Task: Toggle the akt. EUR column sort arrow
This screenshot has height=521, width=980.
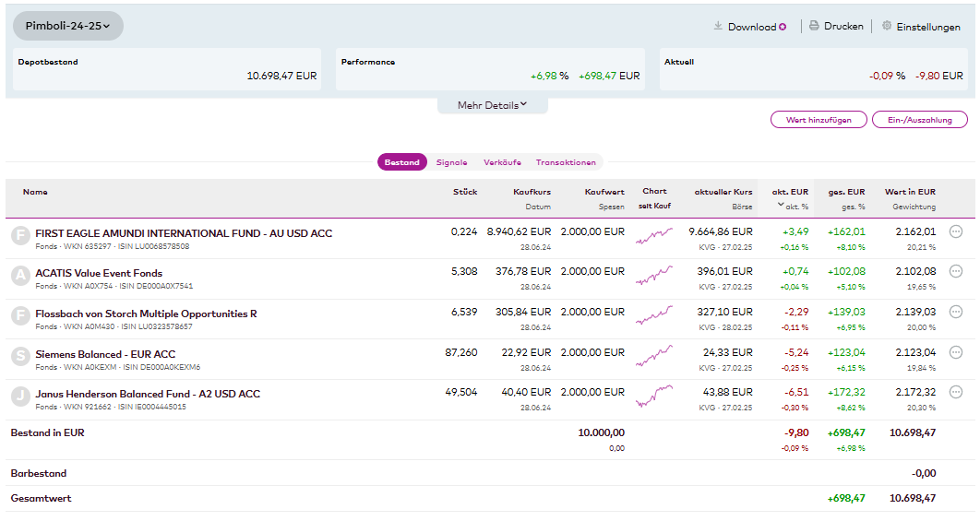Action: [x=781, y=206]
